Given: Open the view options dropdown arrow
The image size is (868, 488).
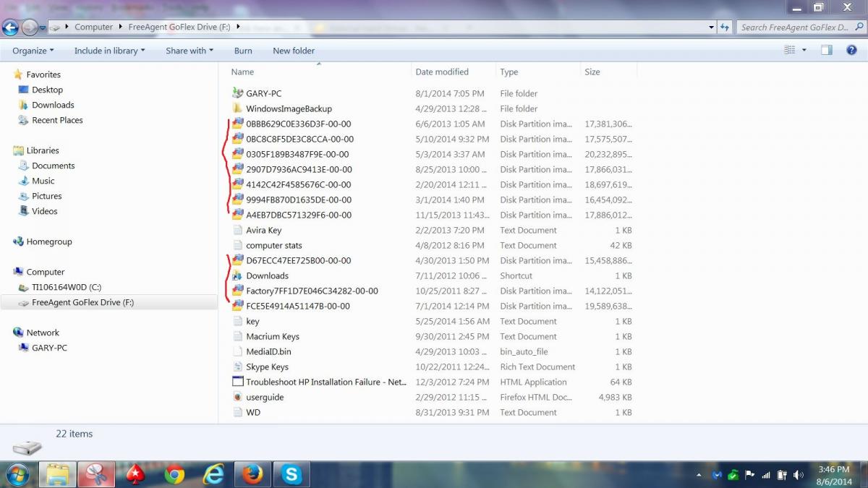Looking at the screenshot, I should point(804,50).
